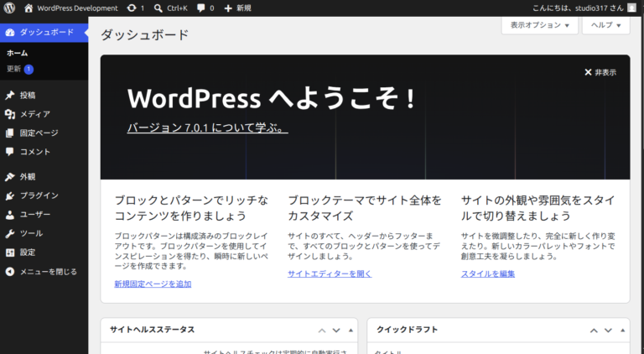Click the 固定ページ pages icon
Screen dimensions: 644x354
pyautogui.click(x=10, y=133)
